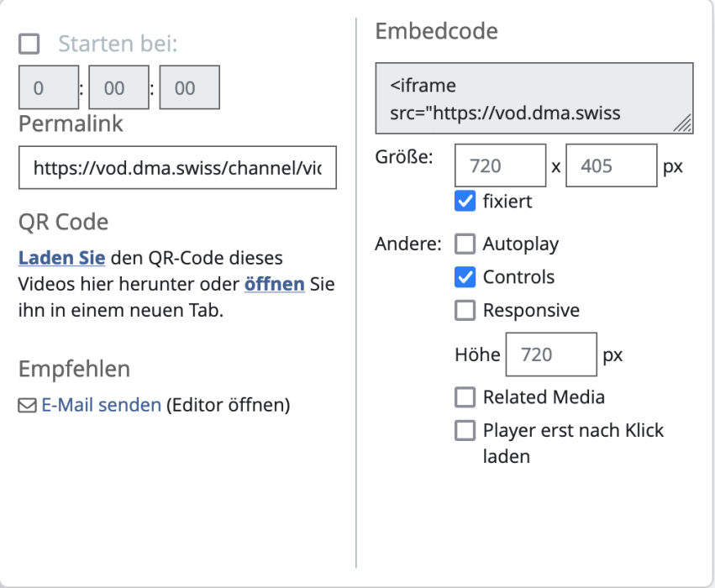Click the Laden Sie QR-Code download link
This screenshot has width=715, height=588.
pos(61,257)
